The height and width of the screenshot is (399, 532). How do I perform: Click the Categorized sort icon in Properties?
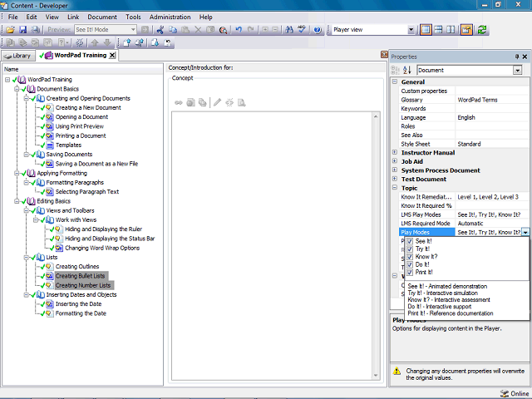point(396,70)
